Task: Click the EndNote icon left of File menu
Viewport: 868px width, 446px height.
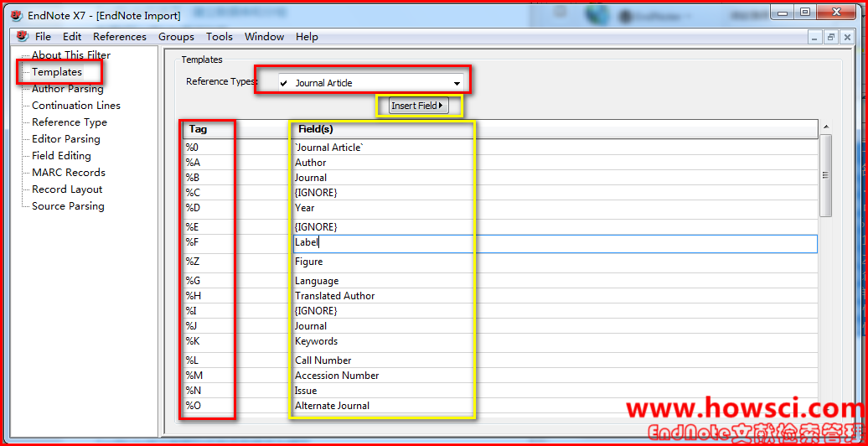Action: click(22, 37)
